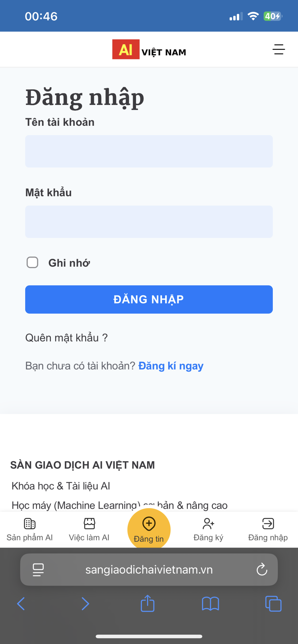Go back in Safari
The width and height of the screenshot is (298, 644).
[21, 604]
